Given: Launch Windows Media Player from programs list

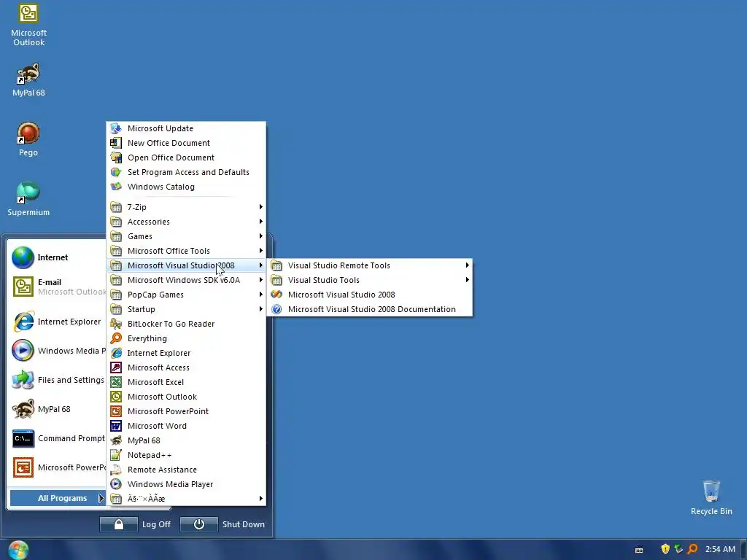Looking at the screenshot, I should click(x=186, y=484).
